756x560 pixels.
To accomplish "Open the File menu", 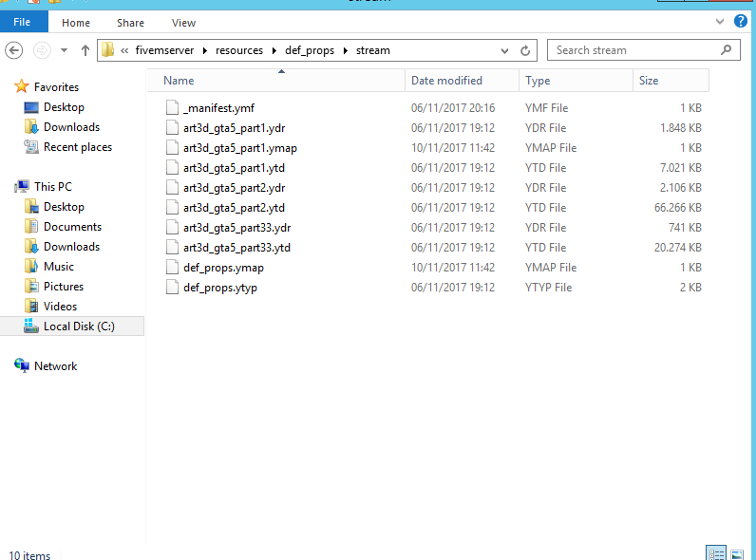I will pos(22,22).
